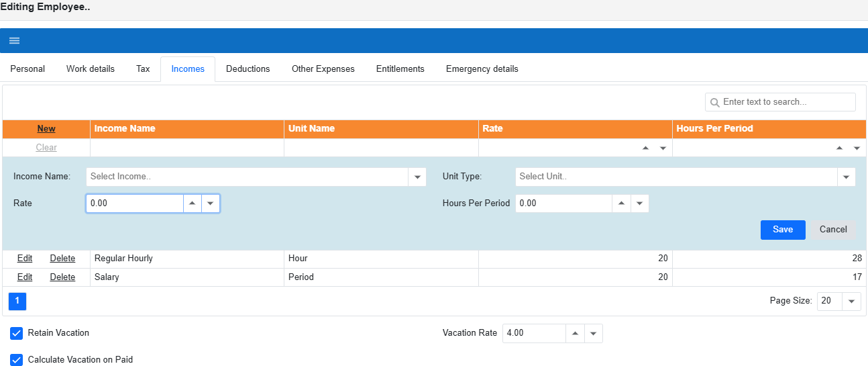The width and height of the screenshot is (868, 366).
Task: Toggle the Retain Vacation checkbox
Action: click(17, 333)
